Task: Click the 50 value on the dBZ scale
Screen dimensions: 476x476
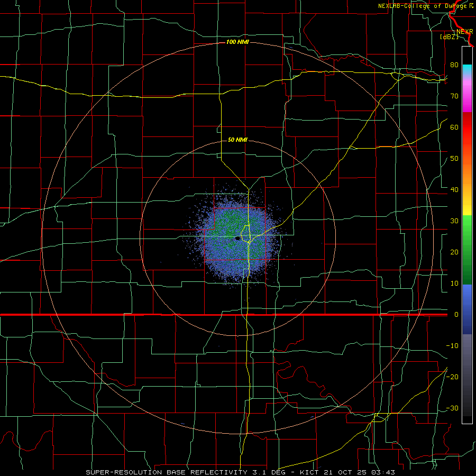Action: (x=454, y=159)
